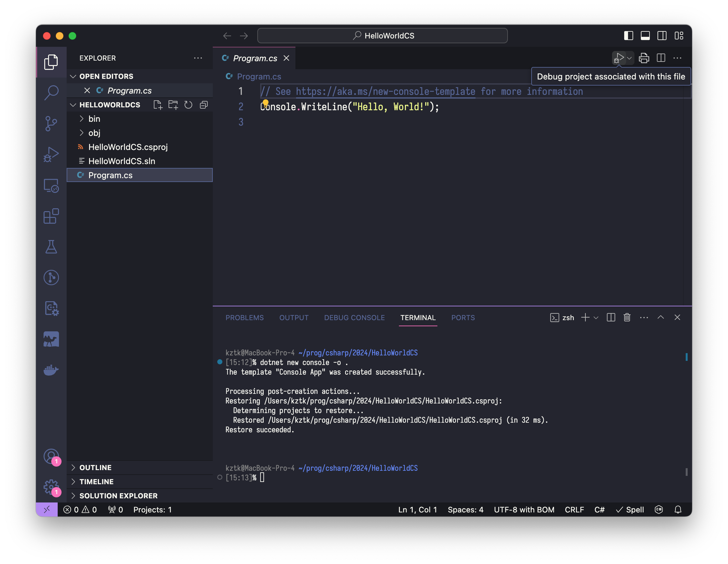Image resolution: width=728 pixels, height=564 pixels.
Task: Open the Source Control view icon
Action: [x=51, y=123]
